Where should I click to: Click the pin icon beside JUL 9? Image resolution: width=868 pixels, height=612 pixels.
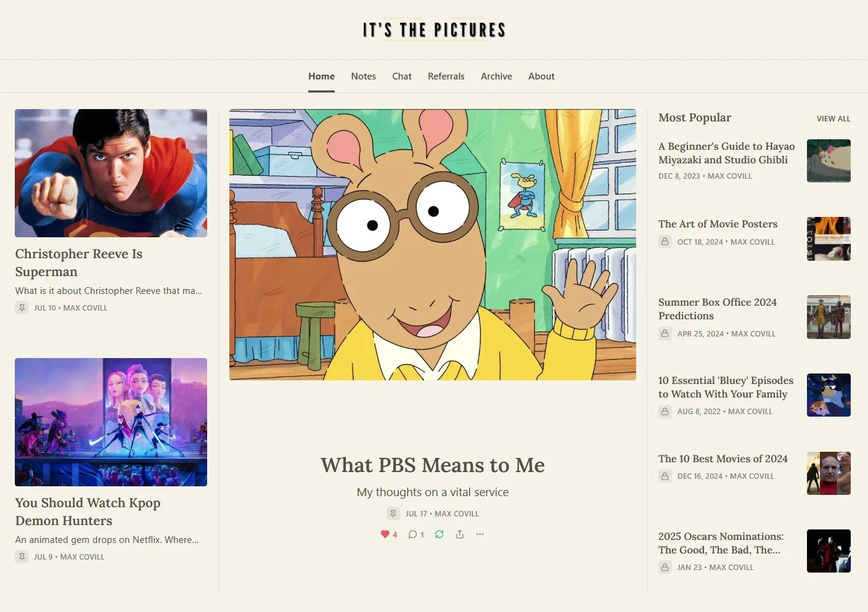pos(22,557)
